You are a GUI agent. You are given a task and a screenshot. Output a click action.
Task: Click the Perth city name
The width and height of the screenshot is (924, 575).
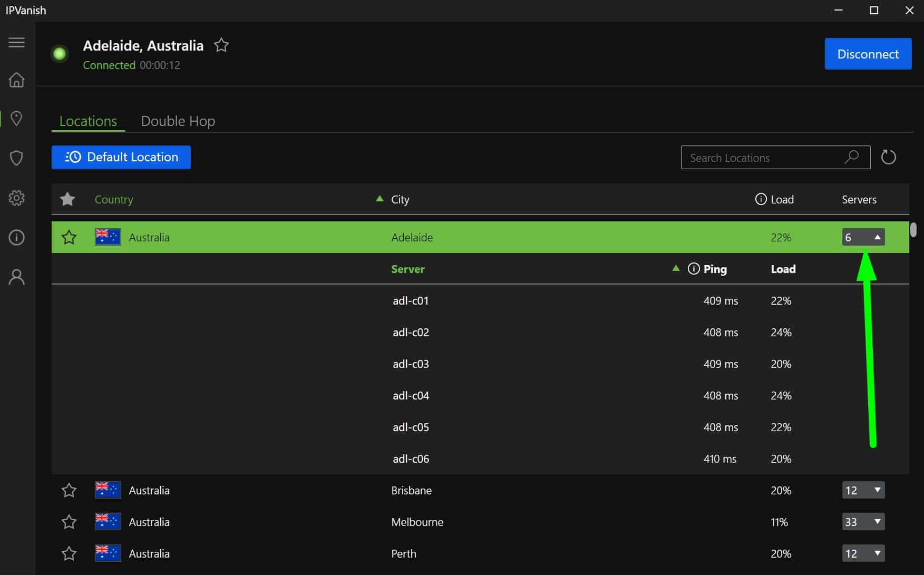(404, 553)
